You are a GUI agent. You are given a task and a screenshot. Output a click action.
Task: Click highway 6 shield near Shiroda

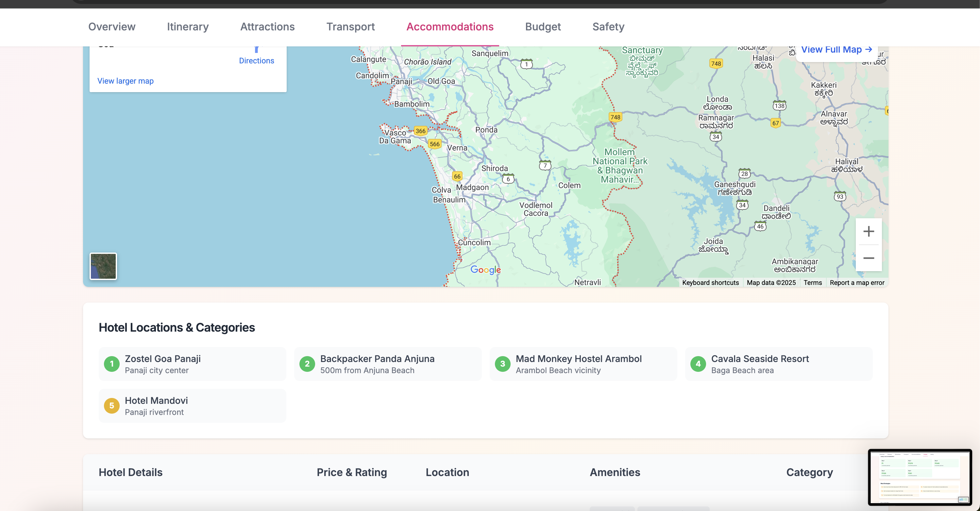508,179
